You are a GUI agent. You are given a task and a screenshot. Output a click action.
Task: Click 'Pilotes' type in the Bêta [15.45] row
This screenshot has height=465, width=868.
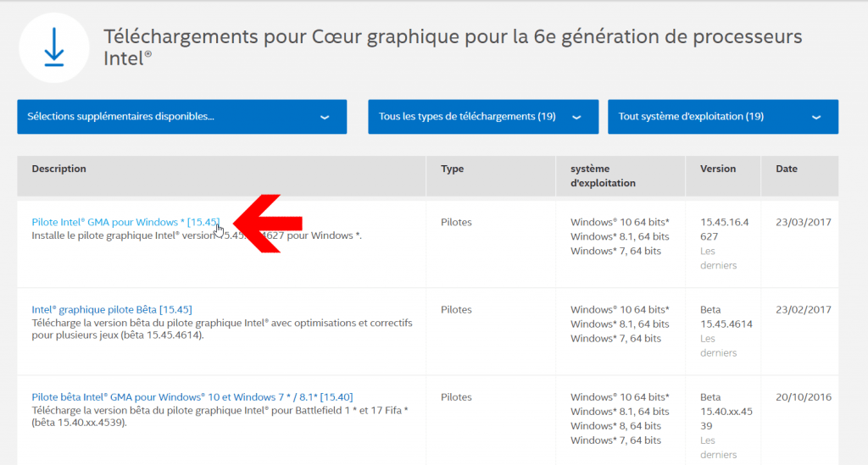456,310
